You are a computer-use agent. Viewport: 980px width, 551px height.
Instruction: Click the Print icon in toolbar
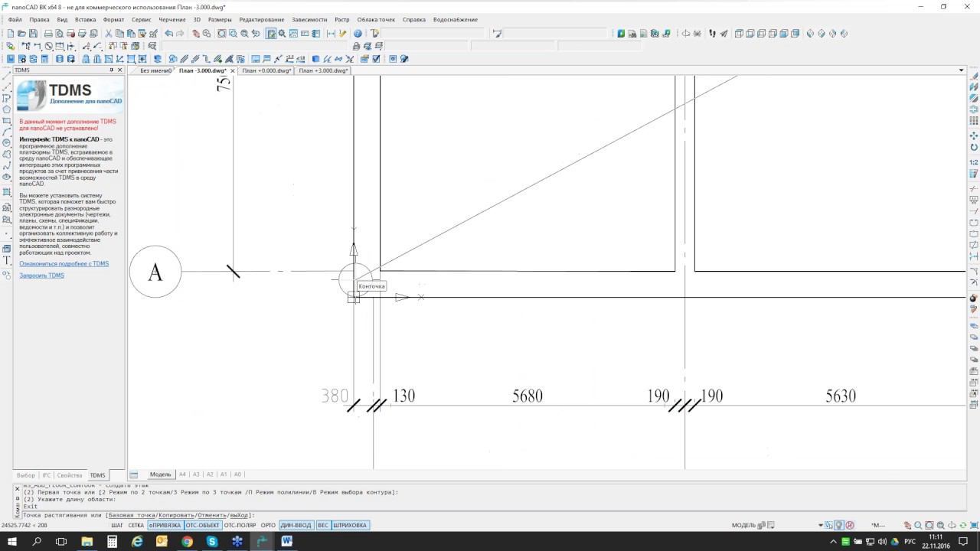click(x=48, y=34)
